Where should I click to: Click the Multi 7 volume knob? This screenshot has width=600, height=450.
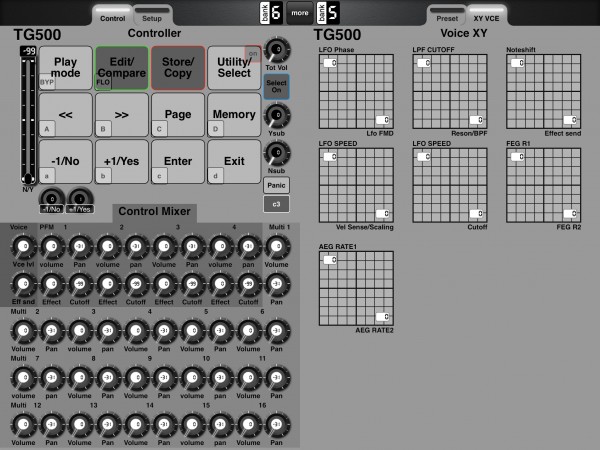tap(24, 378)
